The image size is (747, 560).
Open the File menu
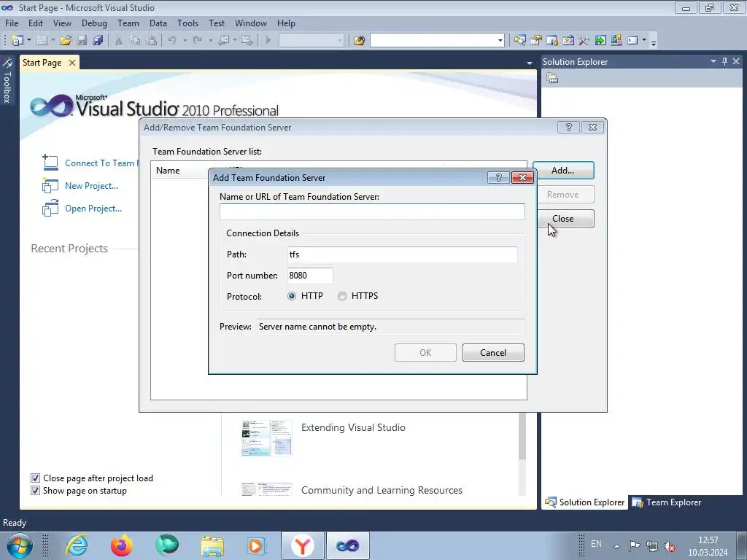coord(12,23)
